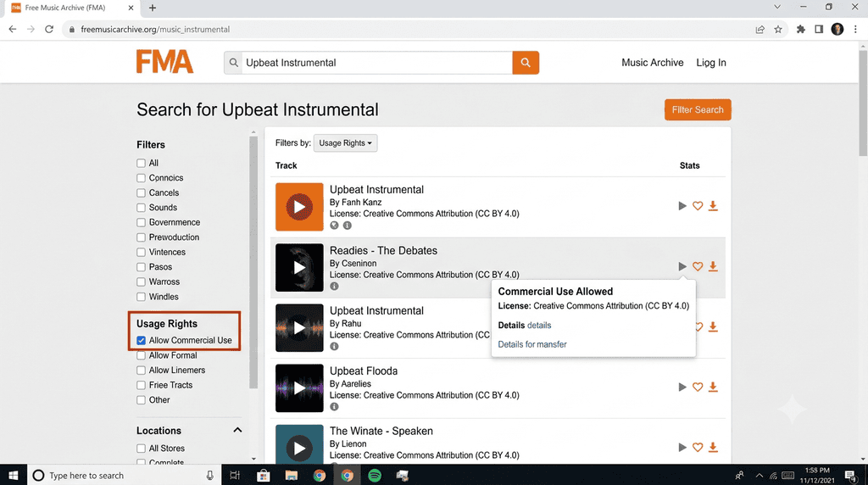The image size is (868, 485).
Task: Click the page vertical scrollbar
Action: tap(862, 103)
